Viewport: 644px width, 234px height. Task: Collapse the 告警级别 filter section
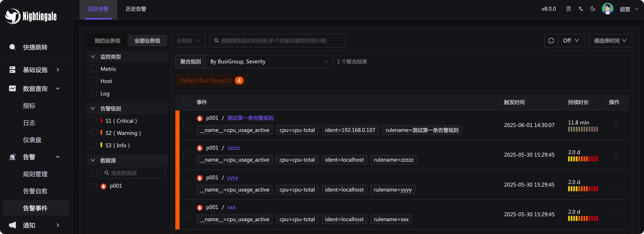point(93,108)
